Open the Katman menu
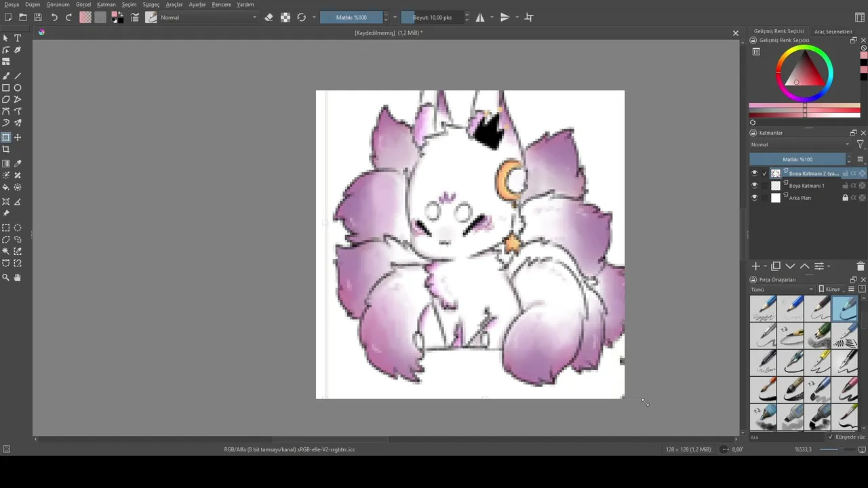Image resolution: width=868 pixels, height=488 pixels. click(106, 5)
